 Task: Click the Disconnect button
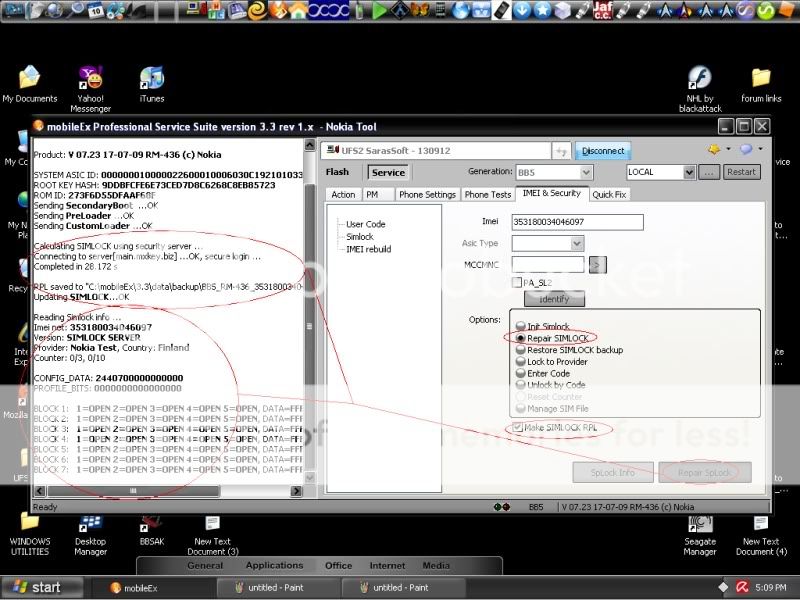pyautogui.click(x=603, y=151)
